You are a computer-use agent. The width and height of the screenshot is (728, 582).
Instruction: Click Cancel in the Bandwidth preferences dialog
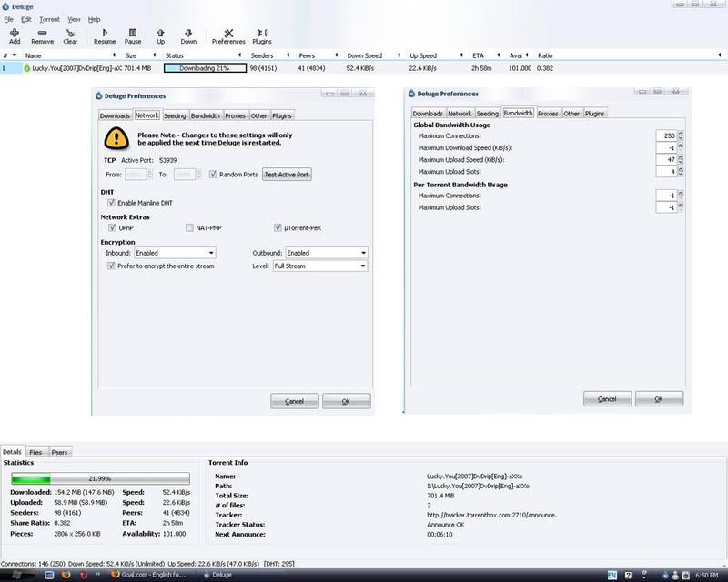point(606,399)
